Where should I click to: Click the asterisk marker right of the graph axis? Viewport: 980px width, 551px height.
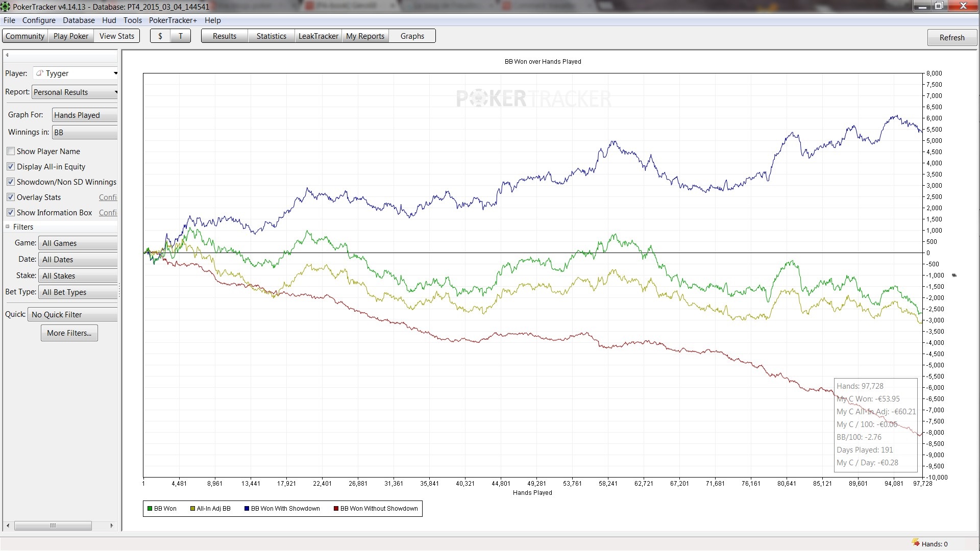click(x=954, y=275)
